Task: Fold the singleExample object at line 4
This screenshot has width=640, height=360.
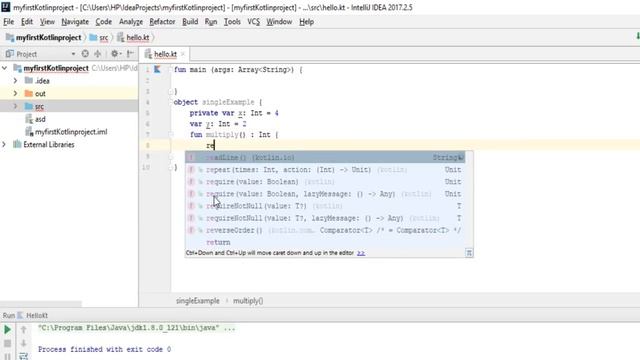Action: tap(171, 102)
